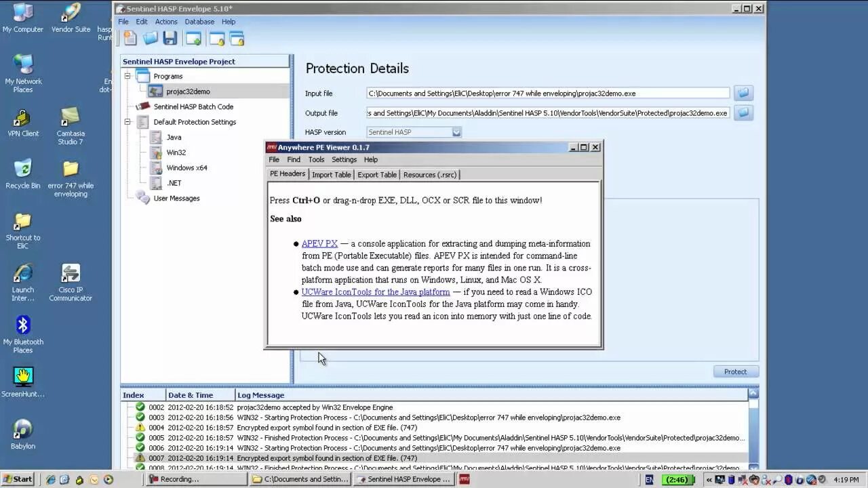Open Recycle Bin desktop icon
Image resolution: width=868 pixels, height=488 pixels.
[23, 174]
